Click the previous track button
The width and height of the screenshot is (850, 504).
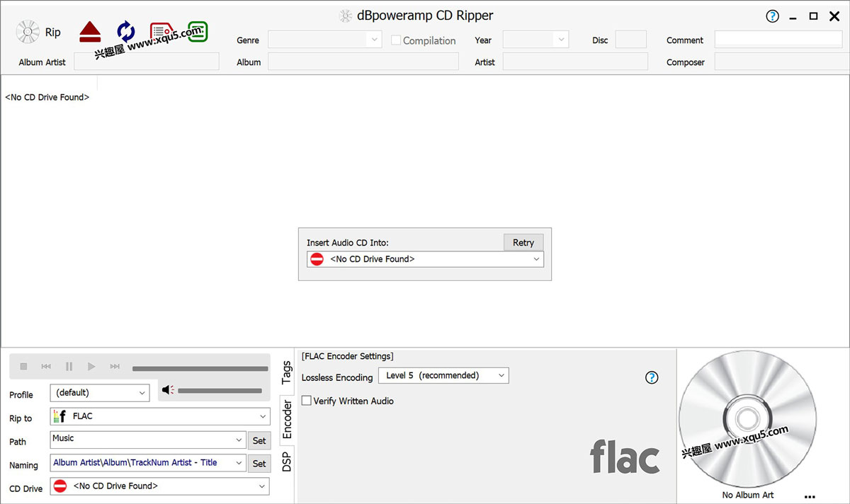(x=46, y=366)
